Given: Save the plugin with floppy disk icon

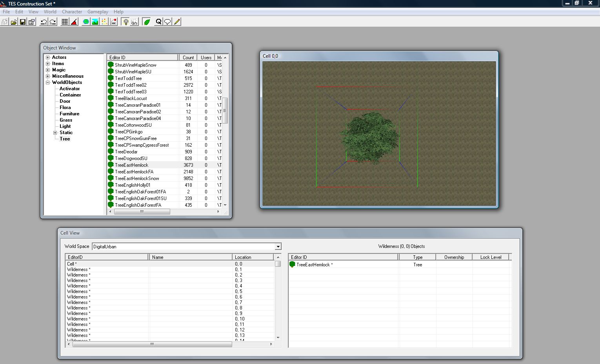Looking at the screenshot, I should [x=23, y=22].
